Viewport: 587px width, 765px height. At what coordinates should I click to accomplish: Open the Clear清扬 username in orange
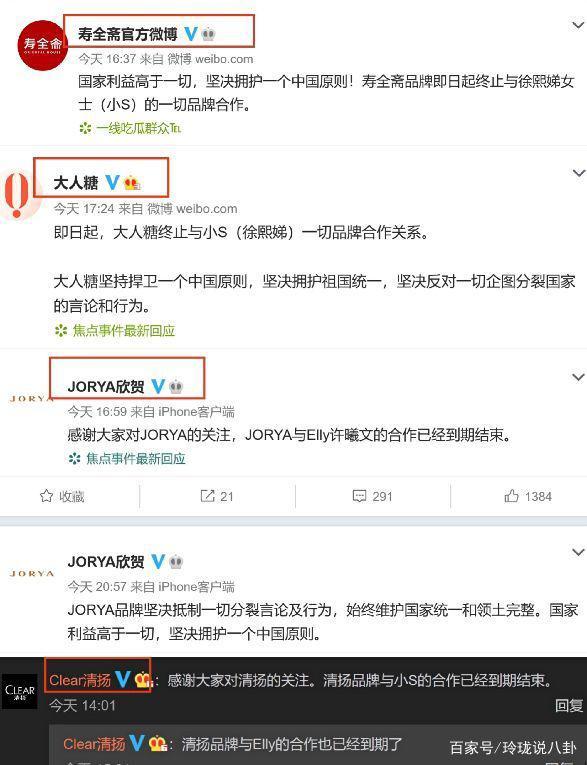click(80, 680)
